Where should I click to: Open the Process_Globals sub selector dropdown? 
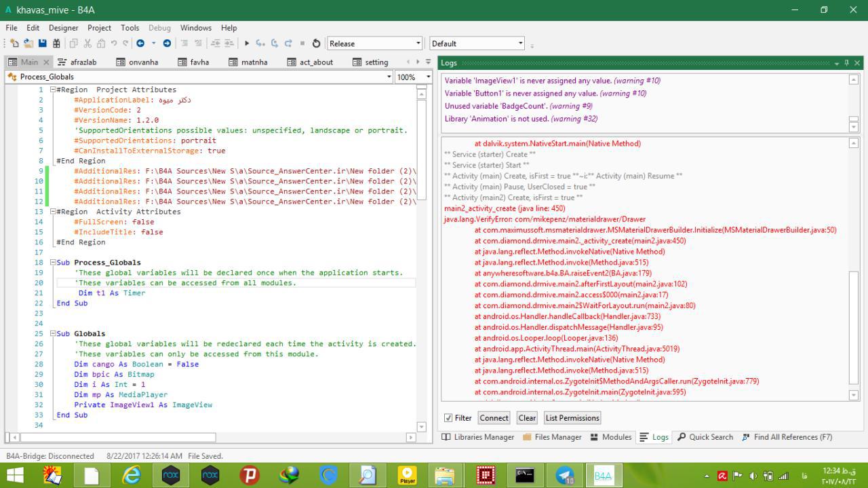389,77
